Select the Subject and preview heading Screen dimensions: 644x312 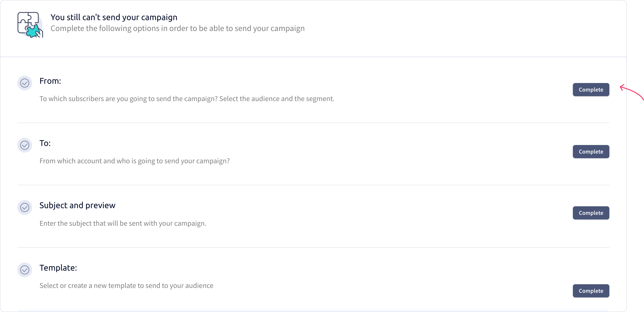(78, 205)
